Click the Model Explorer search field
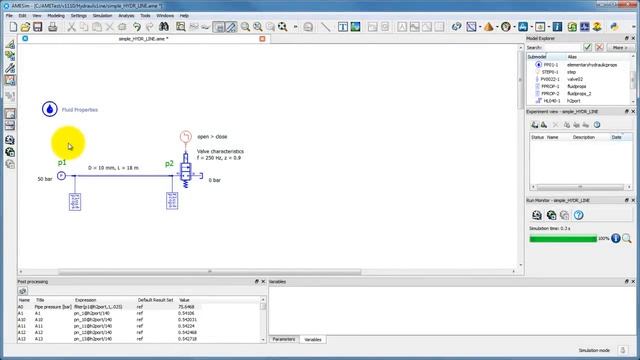Viewport: 640px width, 360px height. (x=562, y=47)
